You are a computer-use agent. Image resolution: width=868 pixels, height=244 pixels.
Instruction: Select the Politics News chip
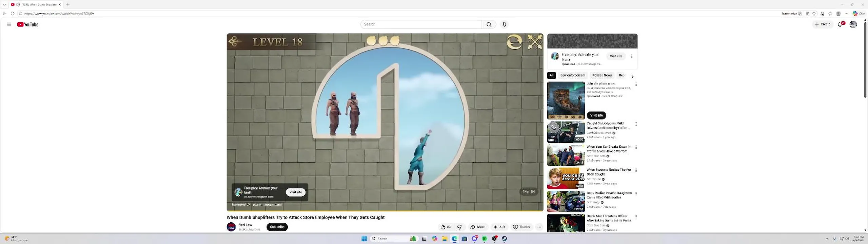[x=602, y=75]
